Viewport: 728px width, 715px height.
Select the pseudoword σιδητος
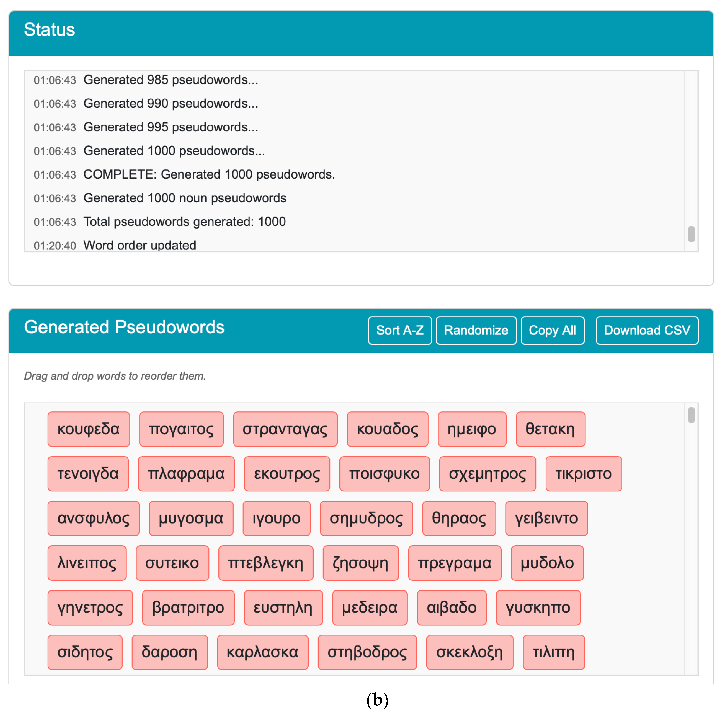pos(85,652)
